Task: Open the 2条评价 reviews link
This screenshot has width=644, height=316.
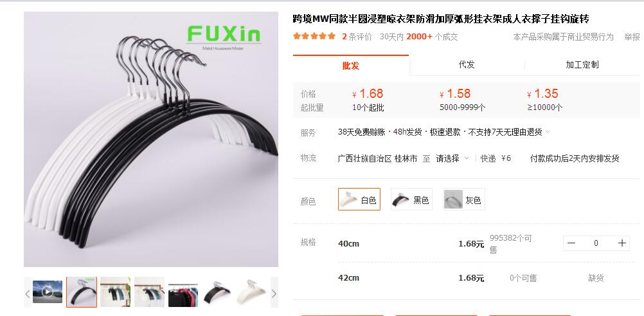Action: [x=357, y=37]
